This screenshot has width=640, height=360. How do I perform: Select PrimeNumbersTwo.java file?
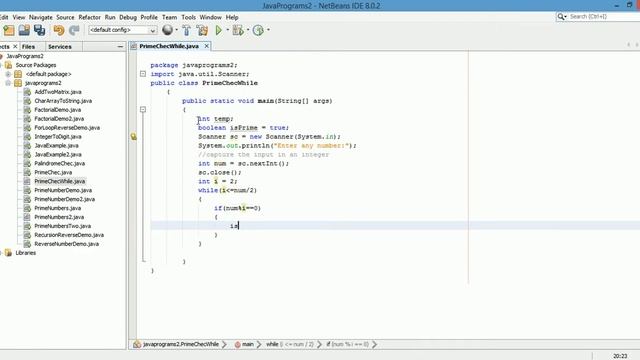pos(62,226)
